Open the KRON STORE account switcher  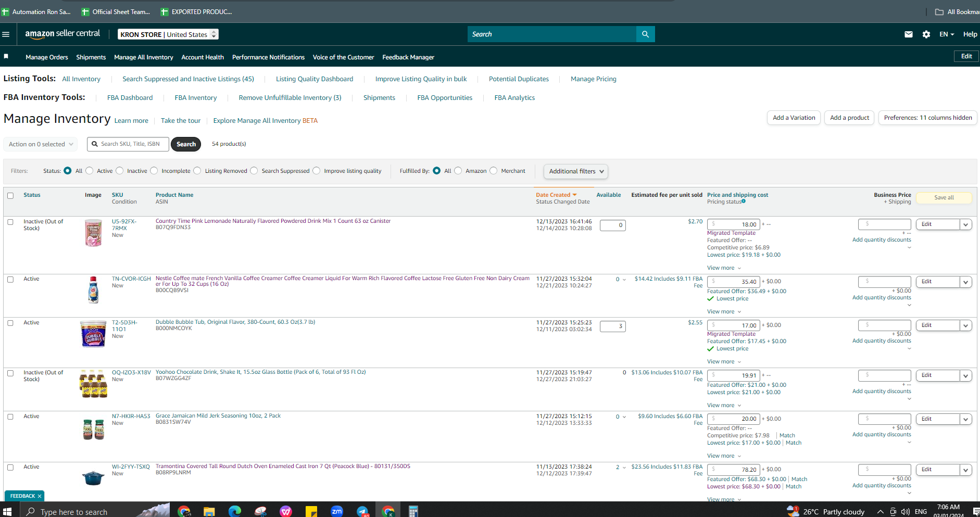(x=168, y=34)
